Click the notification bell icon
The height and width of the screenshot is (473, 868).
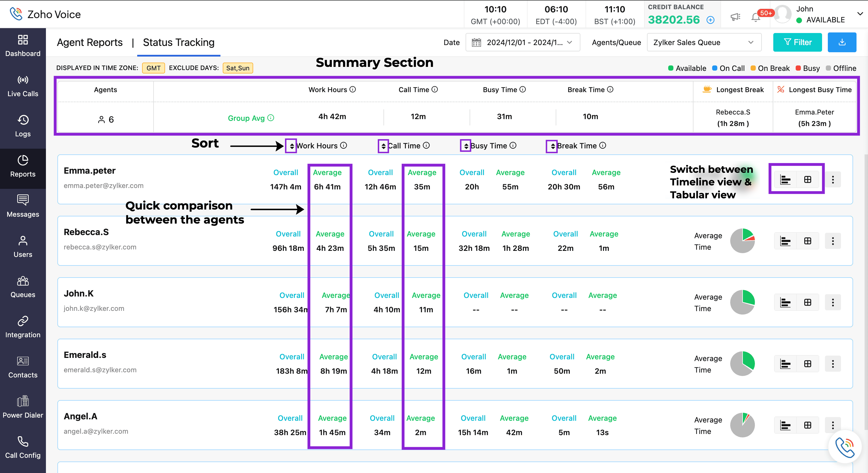(756, 17)
